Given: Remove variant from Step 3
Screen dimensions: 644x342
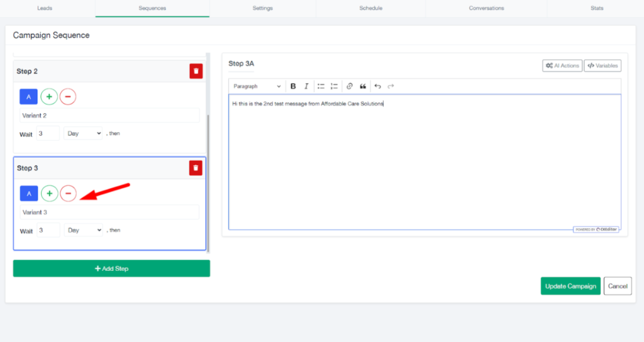Looking at the screenshot, I should pos(68,194).
